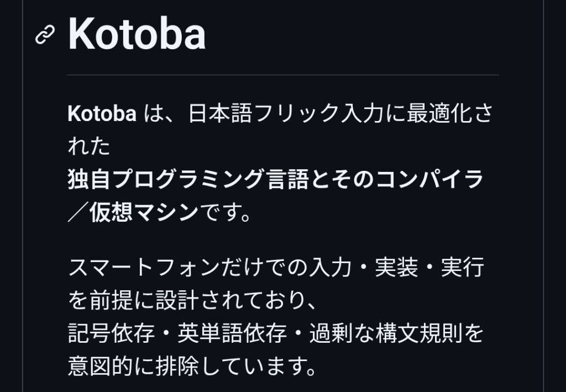Click the bold text 仮想マシン
Viewport: 566px width, 392px height.
[x=143, y=212]
